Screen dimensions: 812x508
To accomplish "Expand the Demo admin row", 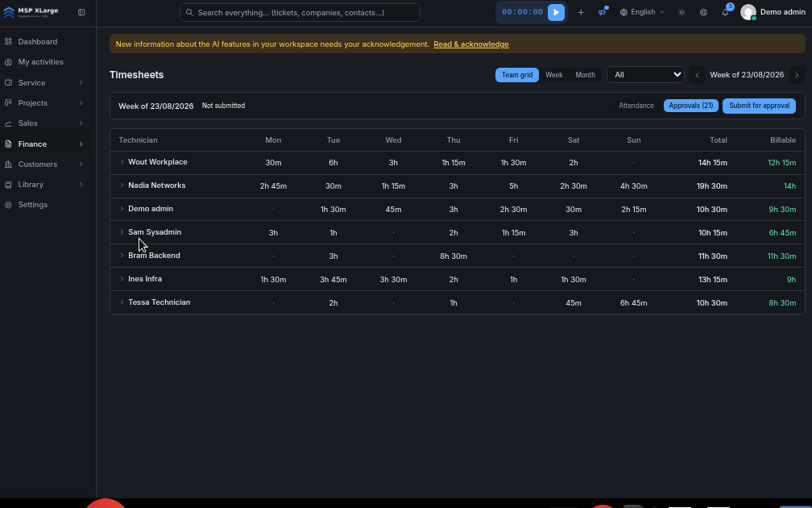I will (122, 209).
